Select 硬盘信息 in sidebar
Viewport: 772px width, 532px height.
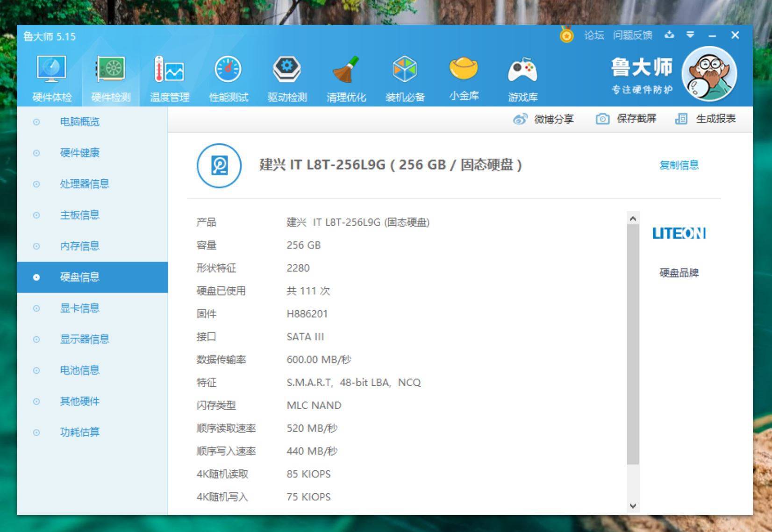pos(93,277)
